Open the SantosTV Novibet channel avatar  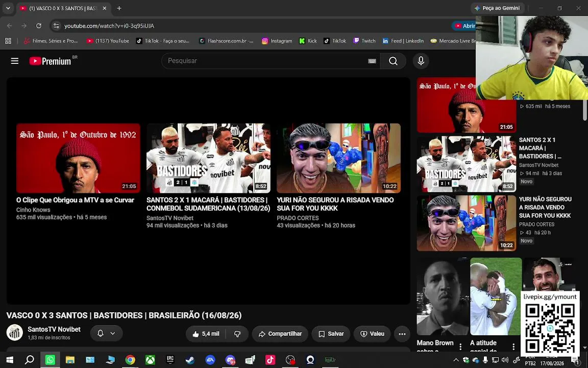15,333
